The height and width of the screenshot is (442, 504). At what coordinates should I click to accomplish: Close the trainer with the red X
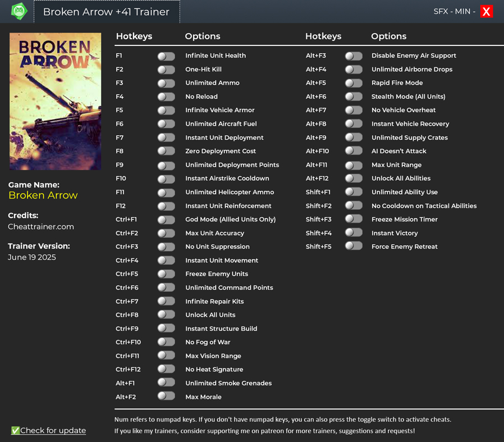pyautogui.click(x=487, y=12)
